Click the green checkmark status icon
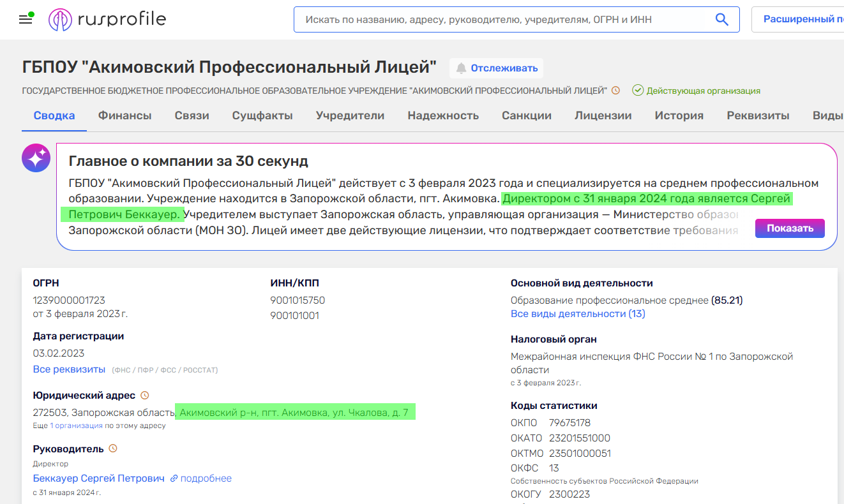The width and height of the screenshot is (844, 504). pyautogui.click(x=637, y=91)
